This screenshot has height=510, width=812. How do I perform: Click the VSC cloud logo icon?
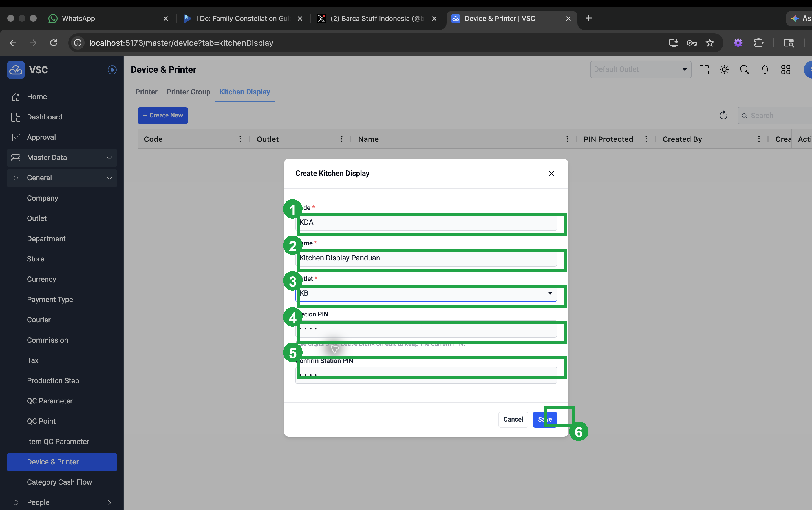[16, 70]
